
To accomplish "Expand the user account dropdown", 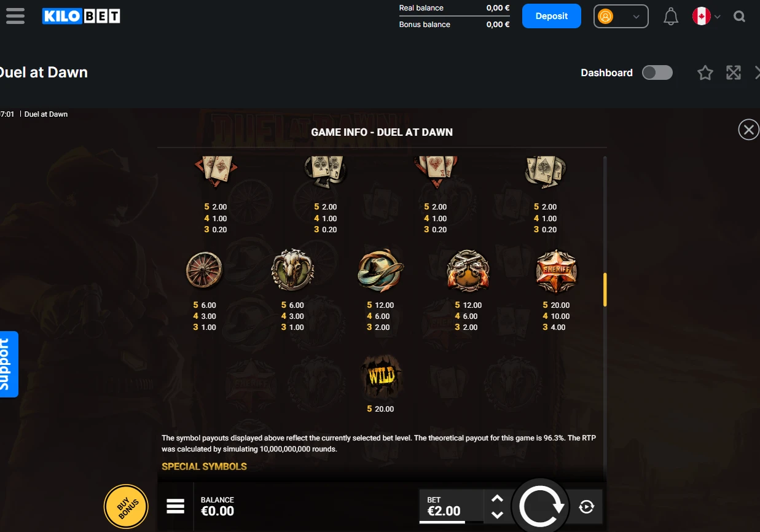I will tap(621, 17).
